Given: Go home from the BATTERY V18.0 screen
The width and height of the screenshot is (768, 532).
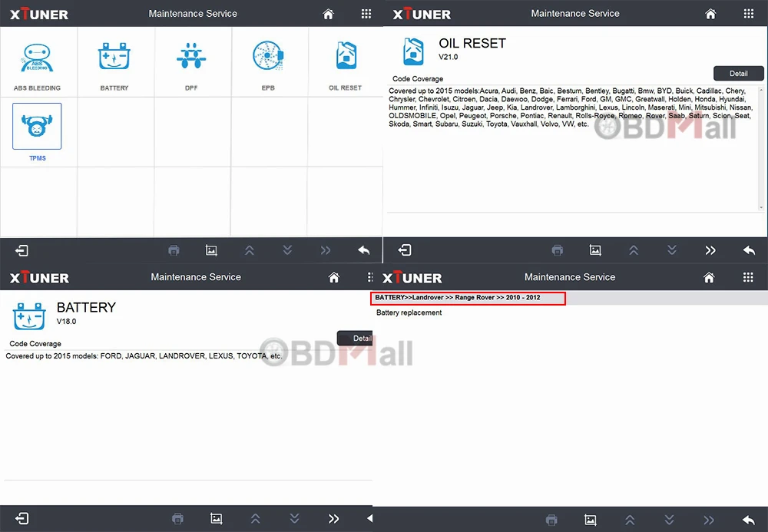Looking at the screenshot, I should click(333, 278).
